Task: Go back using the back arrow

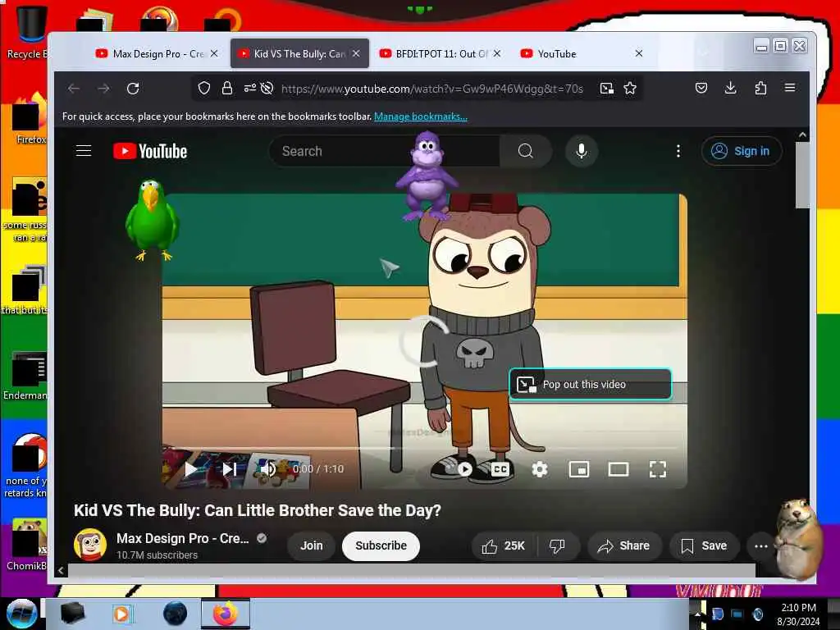Action: pyautogui.click(x=74, y=89)
